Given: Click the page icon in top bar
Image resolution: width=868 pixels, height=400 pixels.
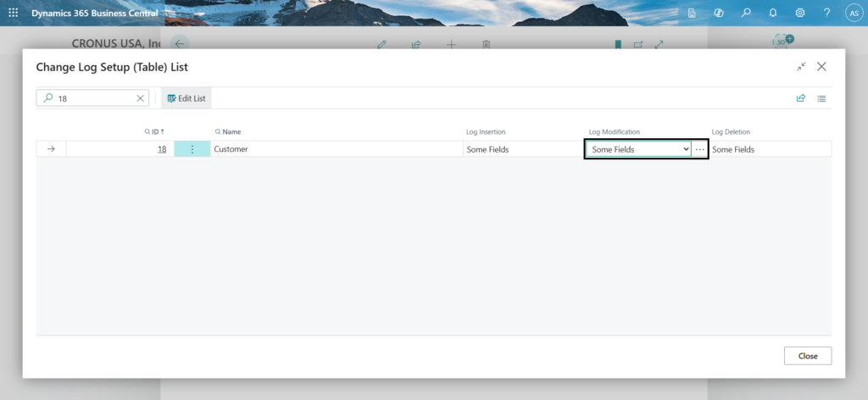Looking at the screenshot, I should [x=692, y=13].
